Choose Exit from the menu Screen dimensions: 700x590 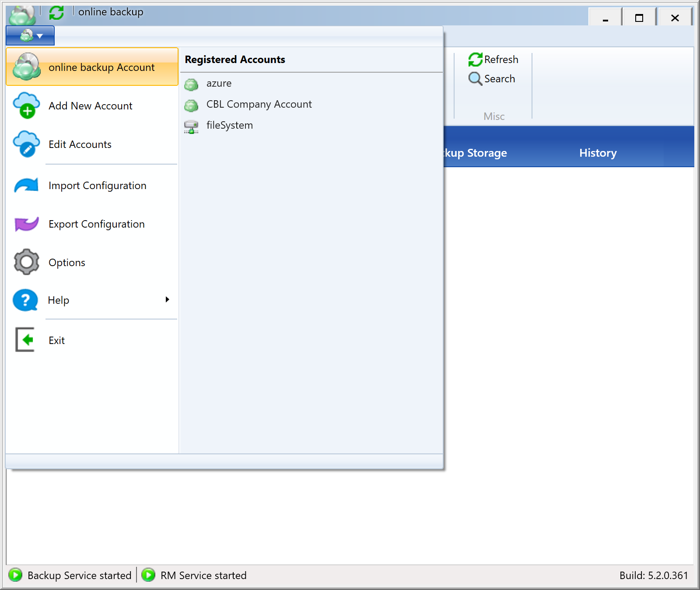92,341
